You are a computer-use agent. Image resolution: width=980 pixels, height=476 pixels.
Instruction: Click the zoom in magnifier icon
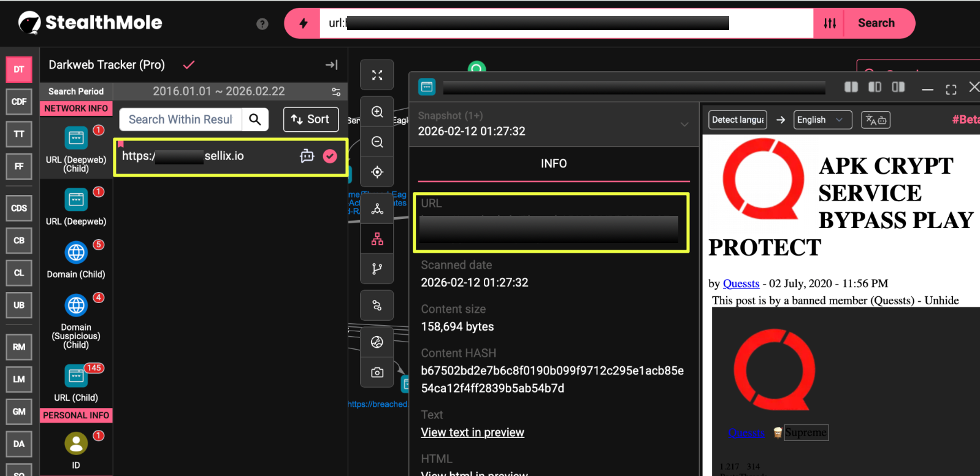pos(377,112)
